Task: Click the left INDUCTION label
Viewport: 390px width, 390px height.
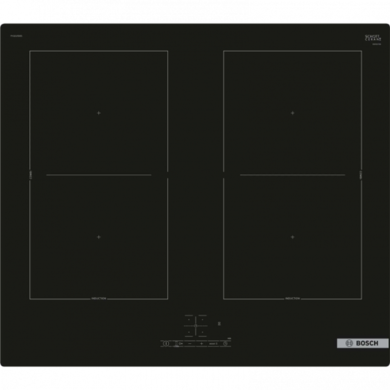Action: [x=99, y=299]
